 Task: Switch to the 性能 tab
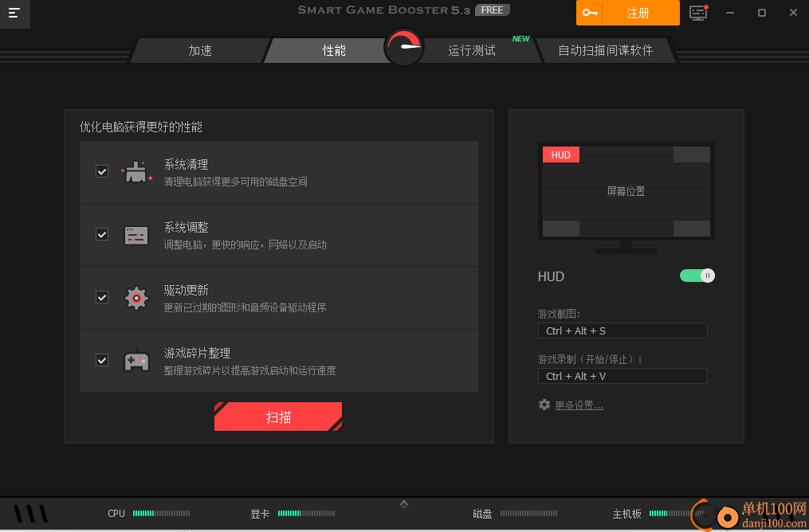333,50
